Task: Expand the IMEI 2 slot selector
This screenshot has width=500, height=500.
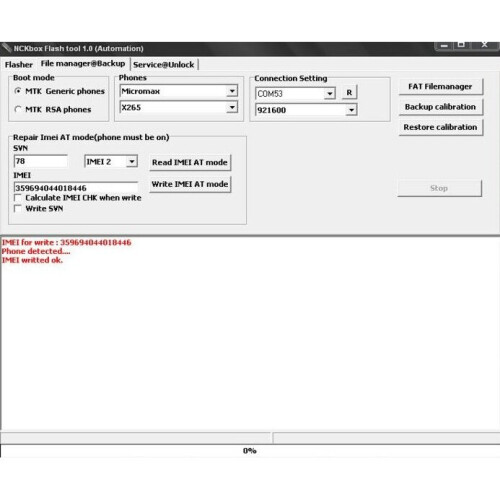Action: (x=132, y=162)
